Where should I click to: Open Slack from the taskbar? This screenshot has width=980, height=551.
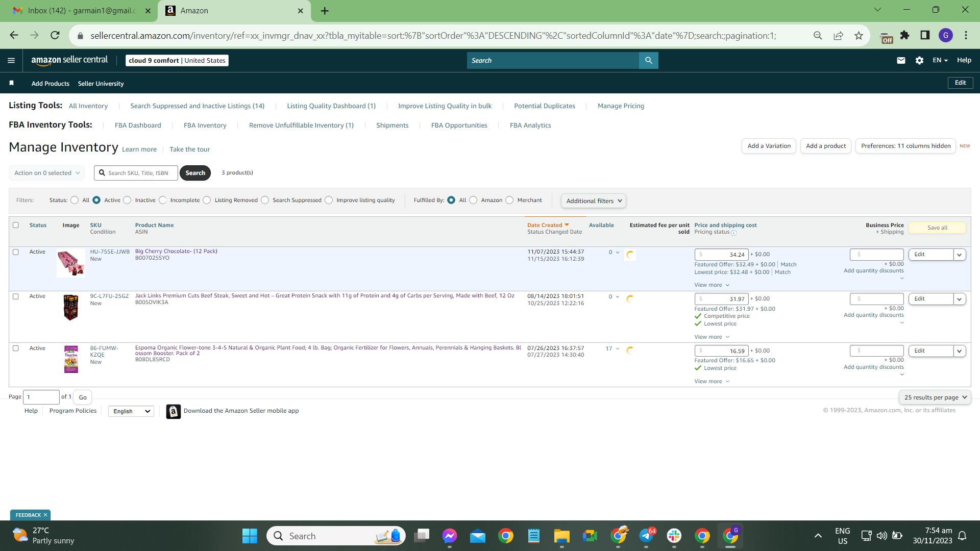674,536
